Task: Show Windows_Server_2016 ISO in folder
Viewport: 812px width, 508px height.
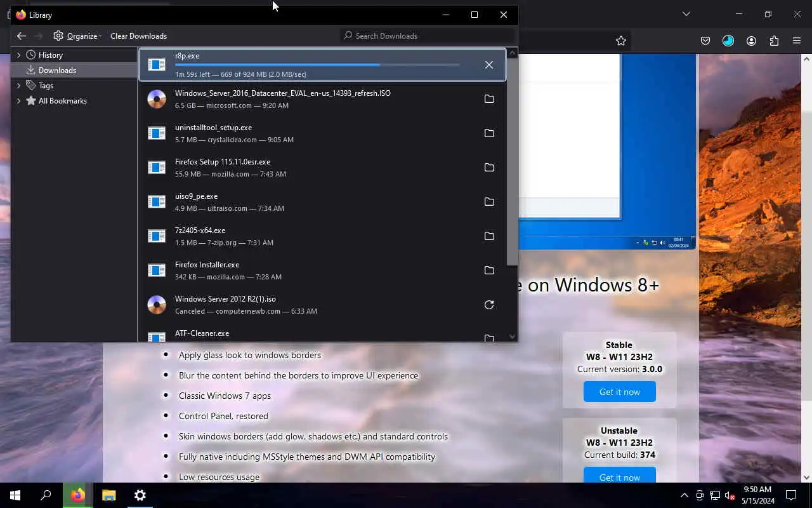Action: (x=489, y=99)
